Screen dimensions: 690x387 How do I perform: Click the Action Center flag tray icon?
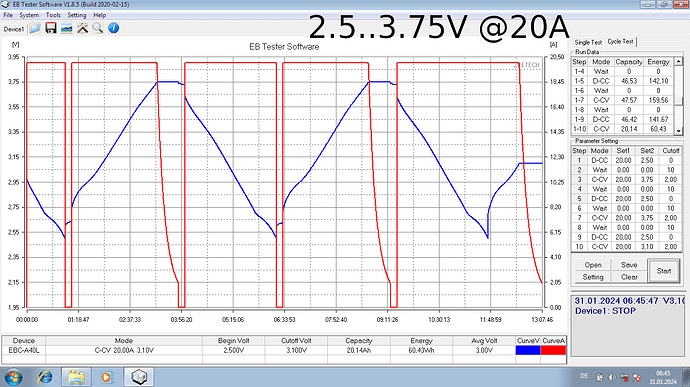(636, 378)
